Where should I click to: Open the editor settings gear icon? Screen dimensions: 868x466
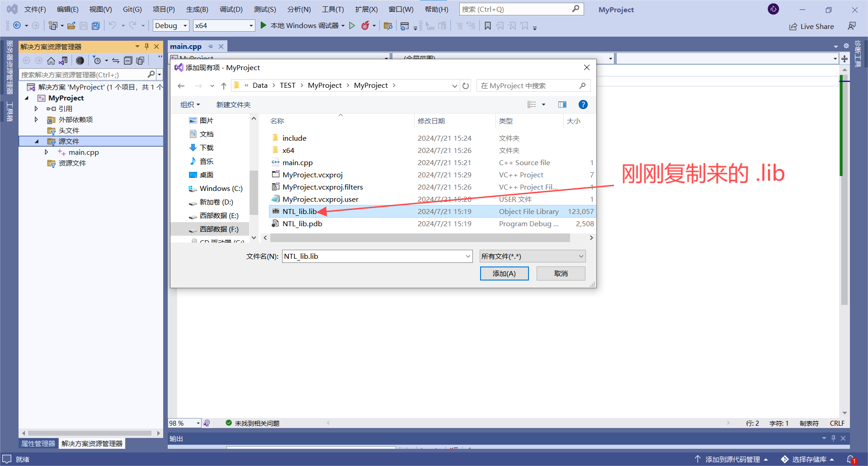pyautogui.click(x=846, y=46)
